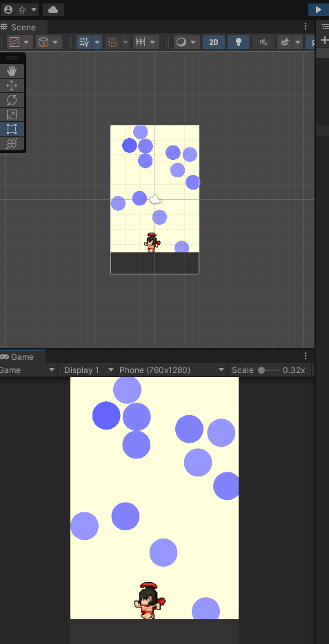Screen dimensions: 329x644
Task: Click the 0.32x scale value
Action: (x=294, y=370)
